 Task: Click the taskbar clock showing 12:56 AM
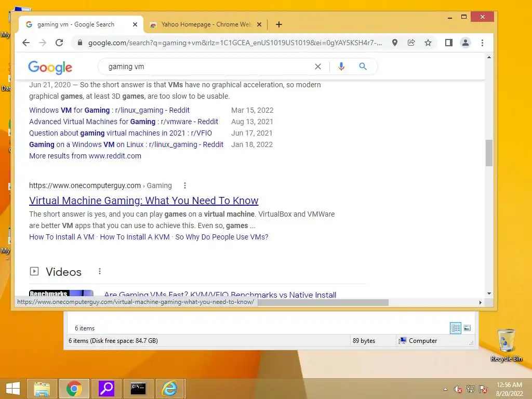(509, 389)
